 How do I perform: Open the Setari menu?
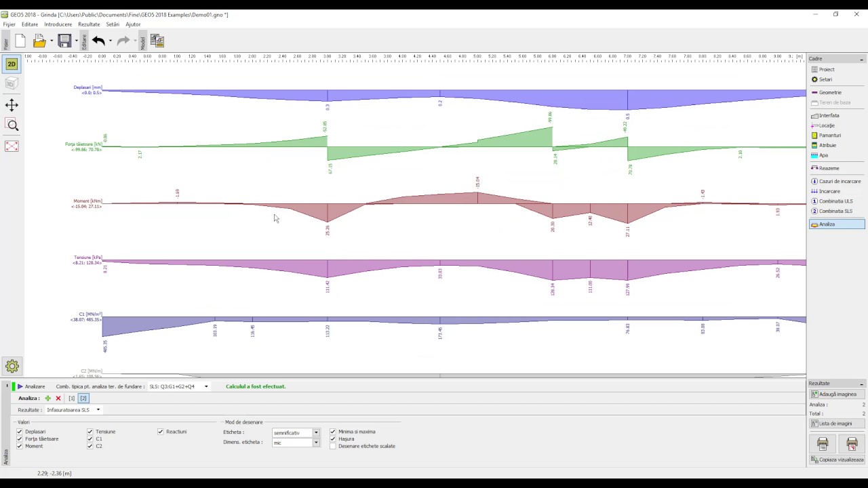[113, 24]
